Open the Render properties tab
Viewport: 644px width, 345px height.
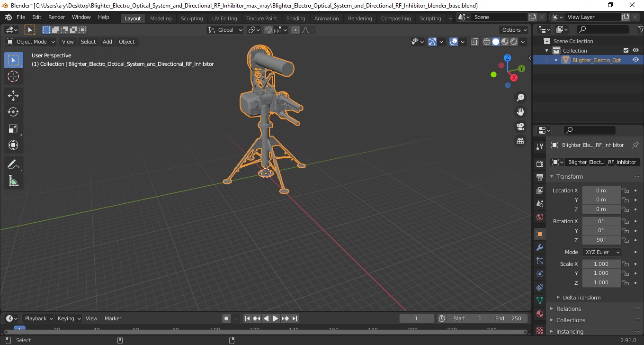point(540,164)
